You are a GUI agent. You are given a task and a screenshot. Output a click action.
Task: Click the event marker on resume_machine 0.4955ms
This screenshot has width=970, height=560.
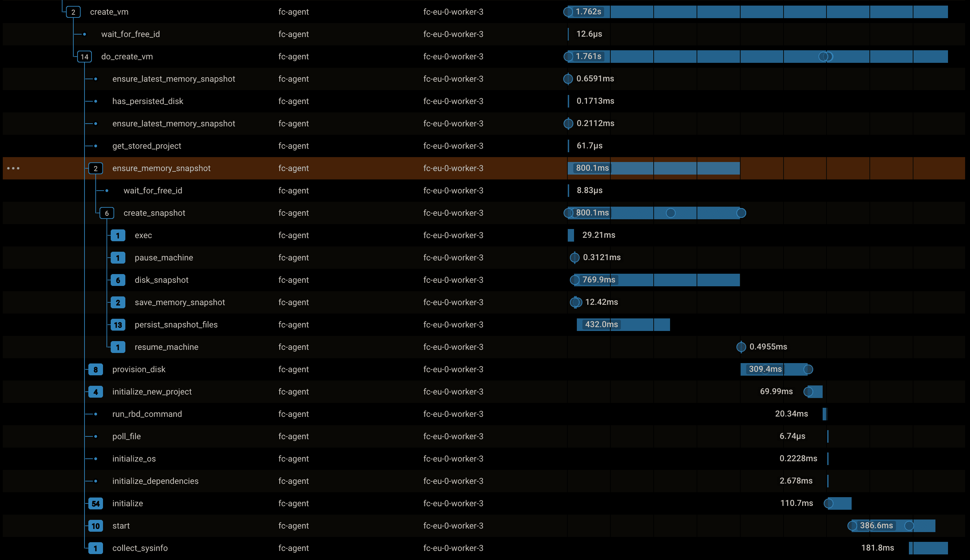(x=741, y=347)
